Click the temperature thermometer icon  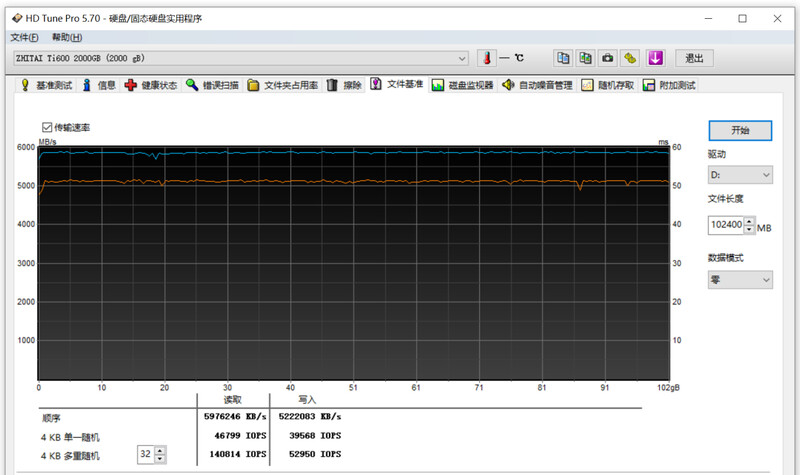[487, 58]
